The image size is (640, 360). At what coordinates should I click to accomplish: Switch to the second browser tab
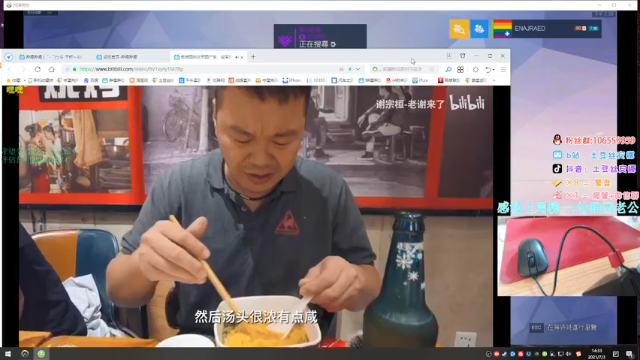(131, 57)
